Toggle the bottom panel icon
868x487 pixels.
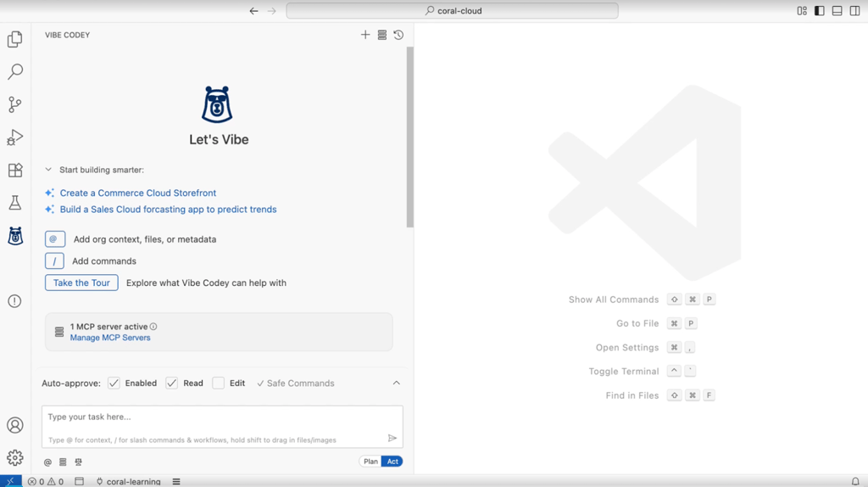pyautogui.click(x=837, y=11)
